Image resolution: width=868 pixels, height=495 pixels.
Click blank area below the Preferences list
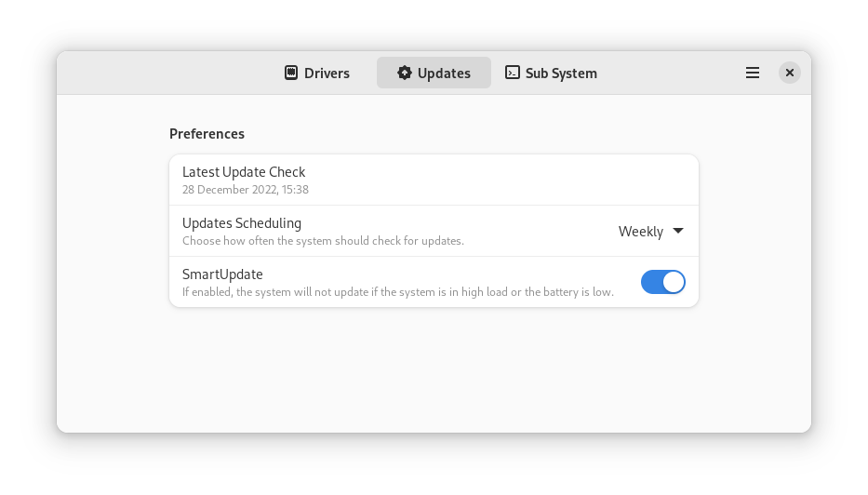[434, 372]
